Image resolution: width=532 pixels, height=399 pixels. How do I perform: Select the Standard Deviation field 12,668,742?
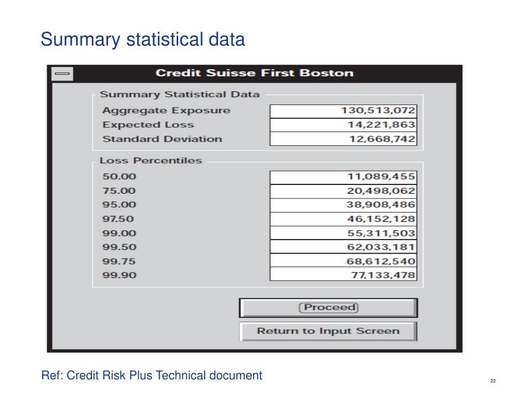[x=343, y=139]
